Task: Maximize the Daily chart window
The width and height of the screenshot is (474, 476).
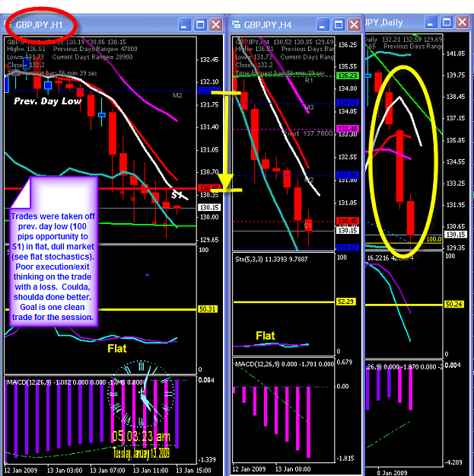Action: [447, 22]
